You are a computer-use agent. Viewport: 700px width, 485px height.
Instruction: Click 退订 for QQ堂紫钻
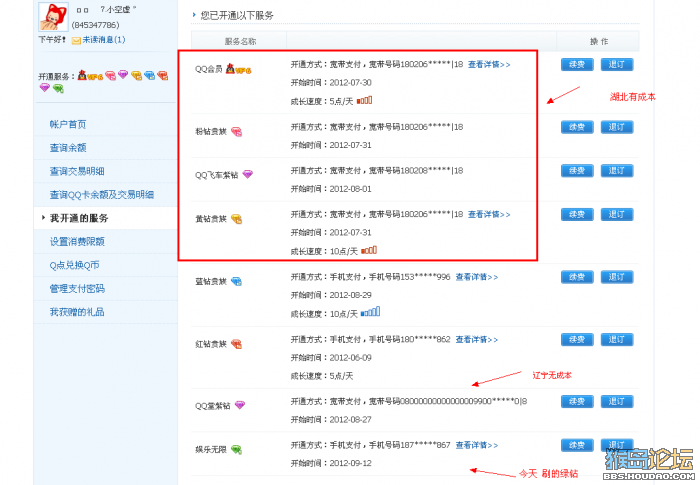coord(617,401)
